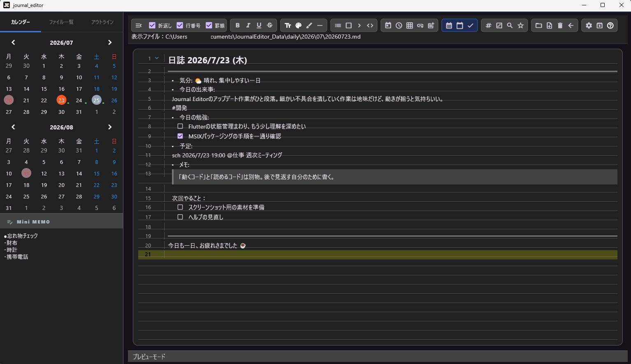Open folder icon in toolbar

tap(538, 25)
